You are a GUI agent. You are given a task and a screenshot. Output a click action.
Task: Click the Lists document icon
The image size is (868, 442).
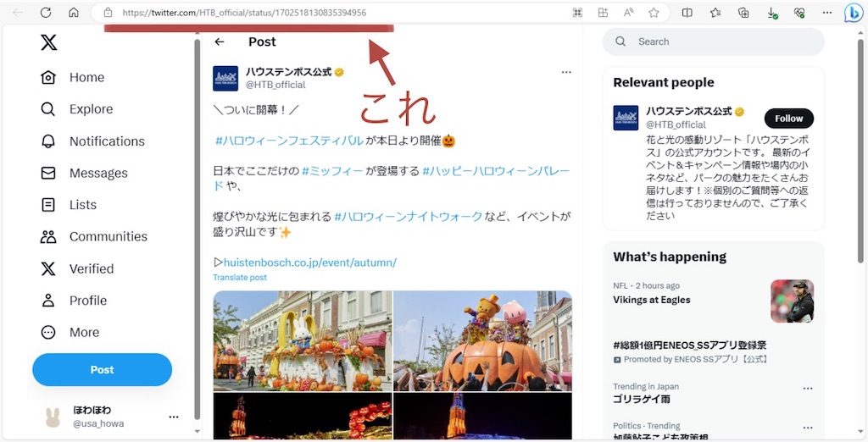pos(48,205)
